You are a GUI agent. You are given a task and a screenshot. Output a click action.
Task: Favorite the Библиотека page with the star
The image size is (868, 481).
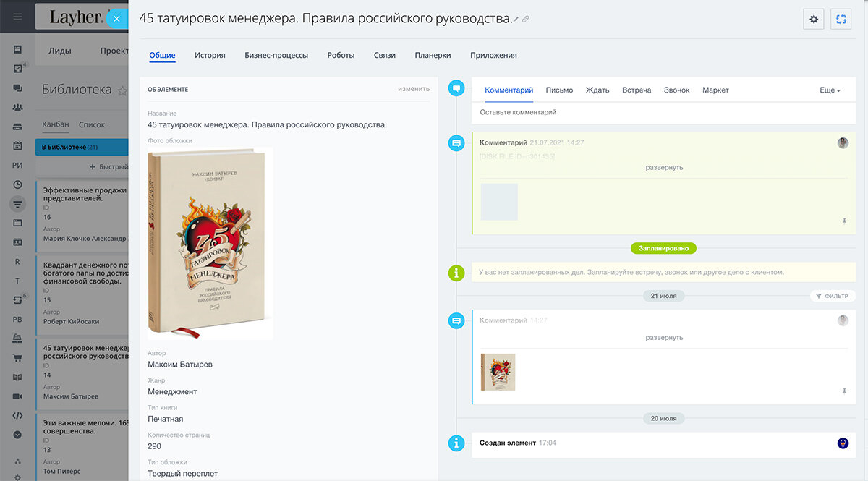pyautogui.click(x=122, y=90)
